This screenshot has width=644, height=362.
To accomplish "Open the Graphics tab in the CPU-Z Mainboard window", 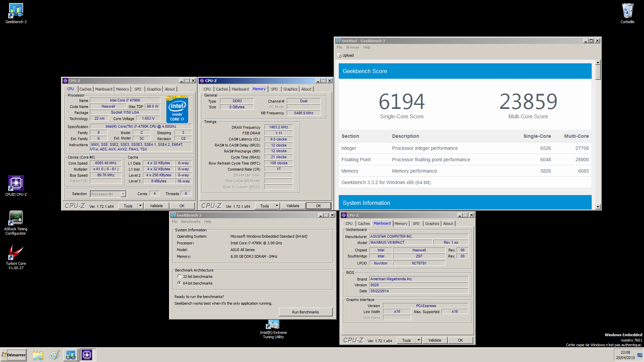I will point(432,224).
